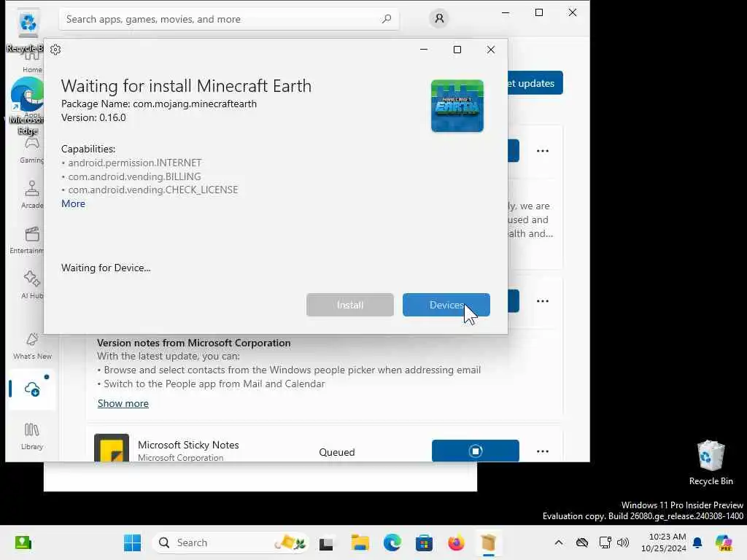This screenshot has width=747, height=560.
Task: Click the Minecraft Earth app icon
Action: click(x=457, y=106)
